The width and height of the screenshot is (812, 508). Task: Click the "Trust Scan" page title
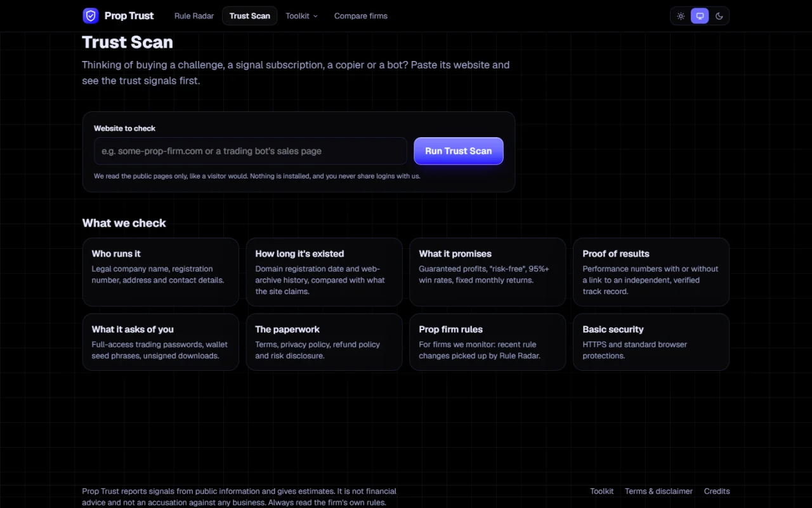128,43
